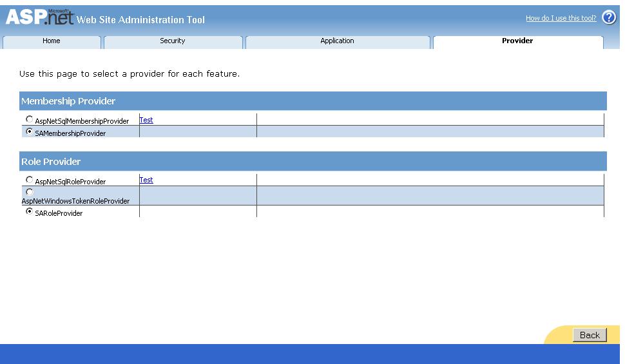
Task: Click the Membership Provider section header
Action: [x=313, y=101]
